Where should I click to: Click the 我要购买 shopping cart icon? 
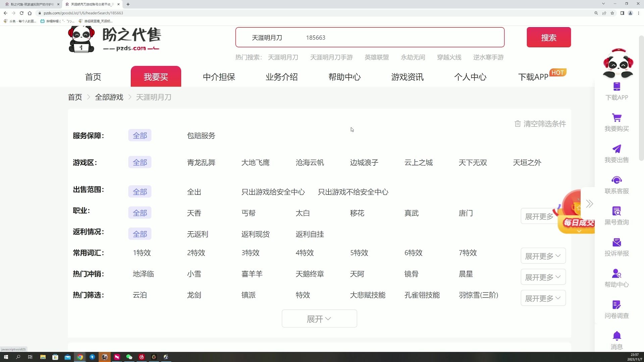(x=616, y=122)
